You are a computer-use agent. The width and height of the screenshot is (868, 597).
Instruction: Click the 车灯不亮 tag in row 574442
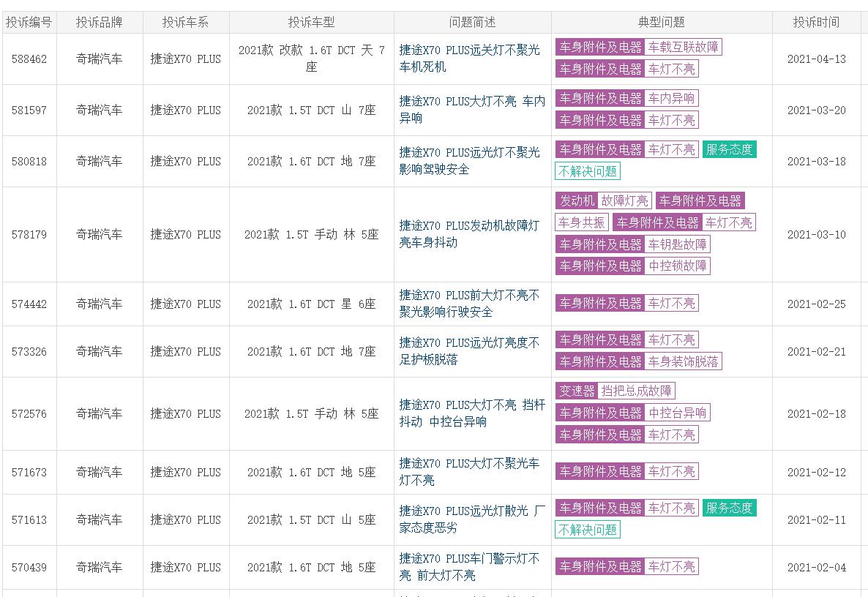click(671, 303)
